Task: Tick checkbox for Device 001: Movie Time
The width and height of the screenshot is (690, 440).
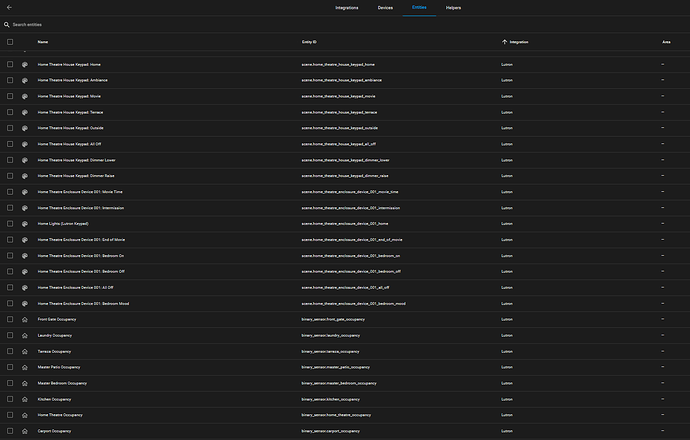Action: point(10,192)
